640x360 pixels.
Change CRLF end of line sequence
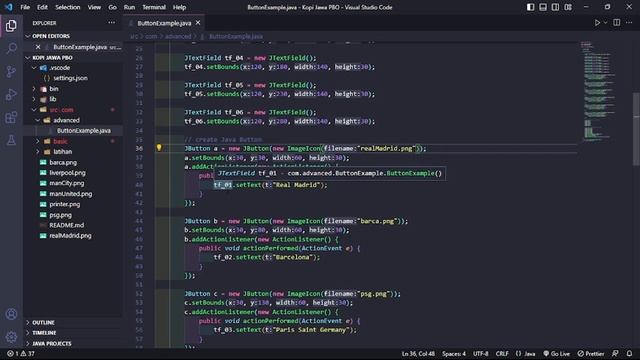502,353
